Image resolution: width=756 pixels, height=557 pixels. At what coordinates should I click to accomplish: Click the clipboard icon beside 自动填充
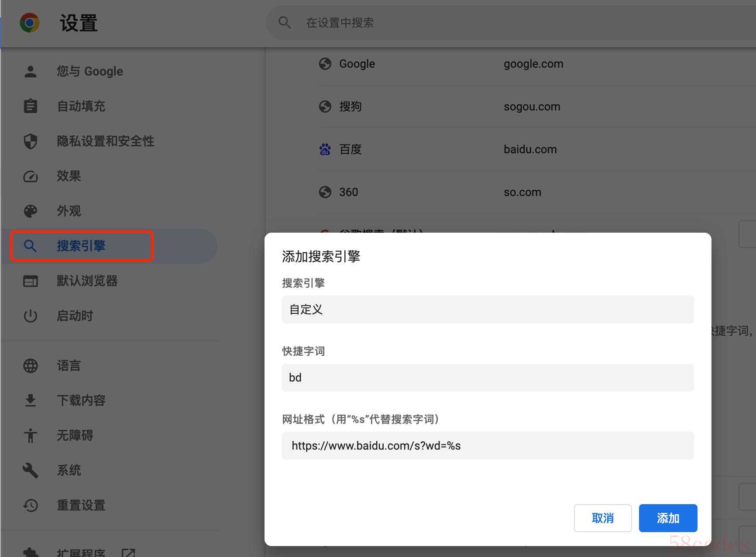point(31,106)
